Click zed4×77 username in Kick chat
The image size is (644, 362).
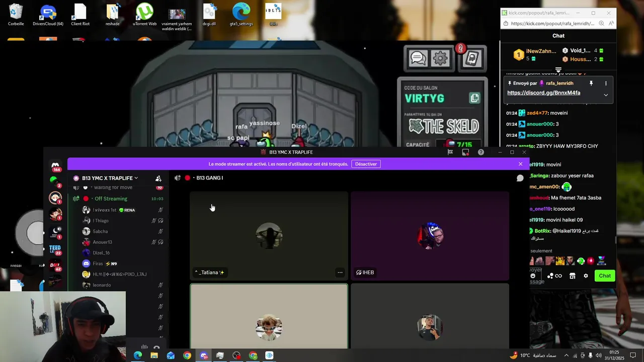click(x=537, y=113)
